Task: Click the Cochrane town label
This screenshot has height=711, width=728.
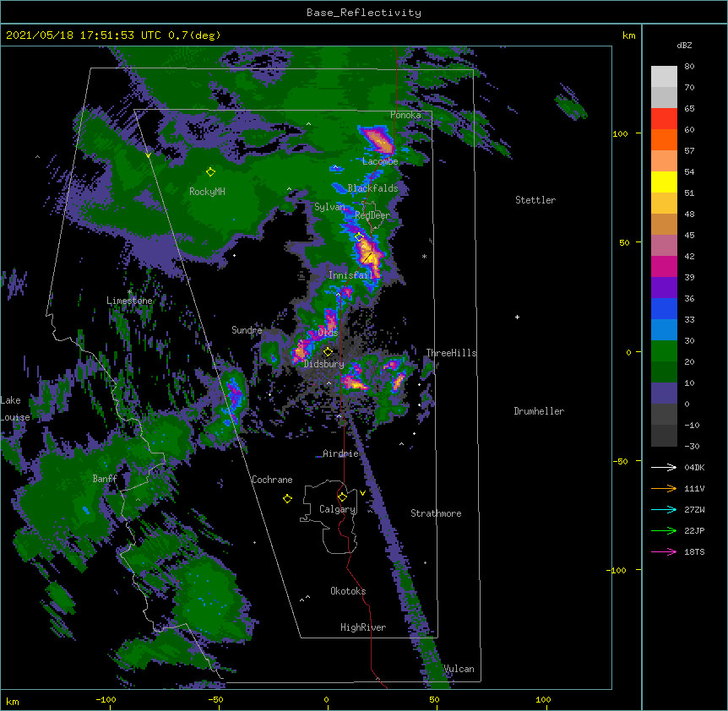Action: click(272, 480)
